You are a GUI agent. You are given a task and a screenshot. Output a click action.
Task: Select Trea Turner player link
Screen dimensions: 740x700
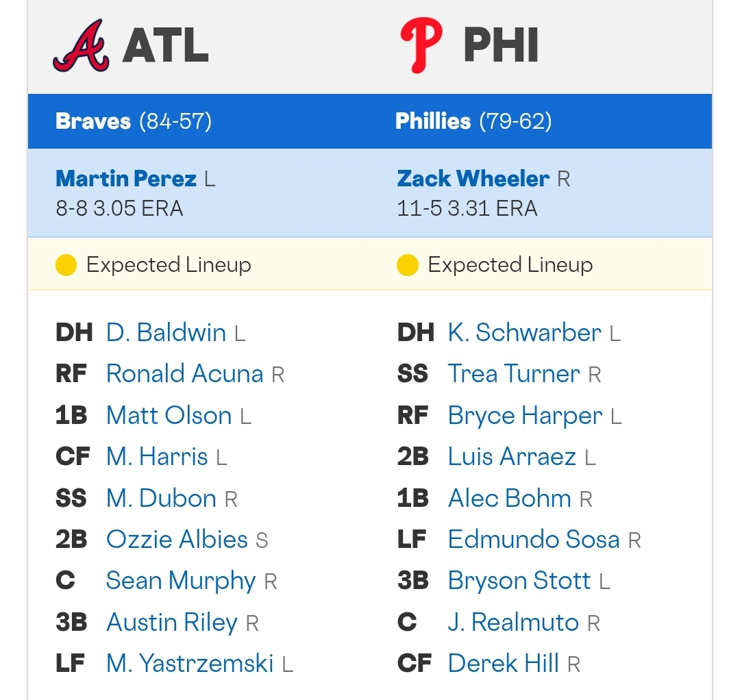click(x=514, y=373)
